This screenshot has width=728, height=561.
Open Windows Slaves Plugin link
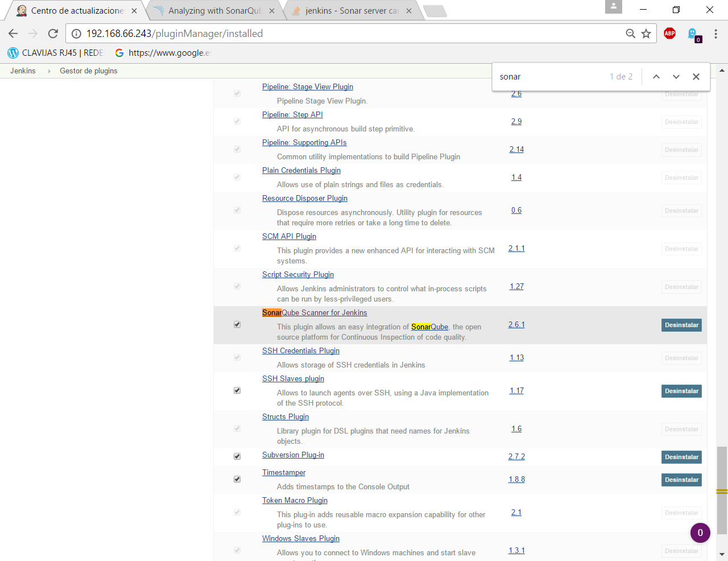pos(301,539)
